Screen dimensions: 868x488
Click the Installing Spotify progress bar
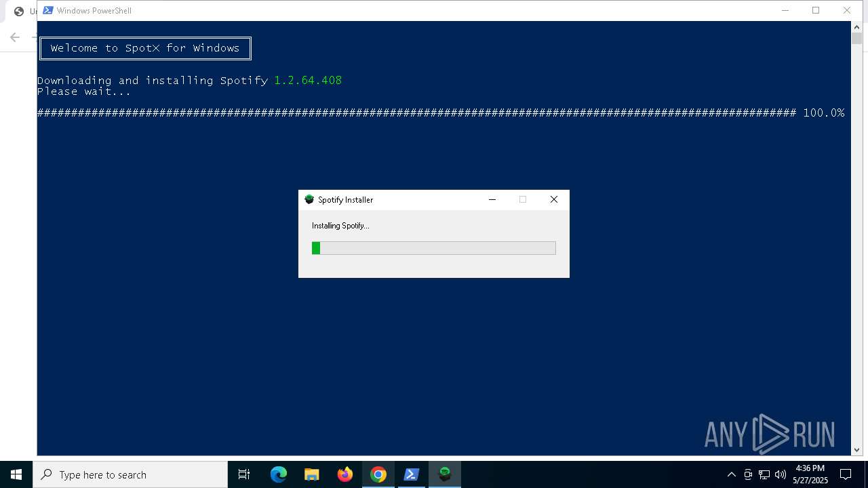pyautogui.click(x=434, y=248)
